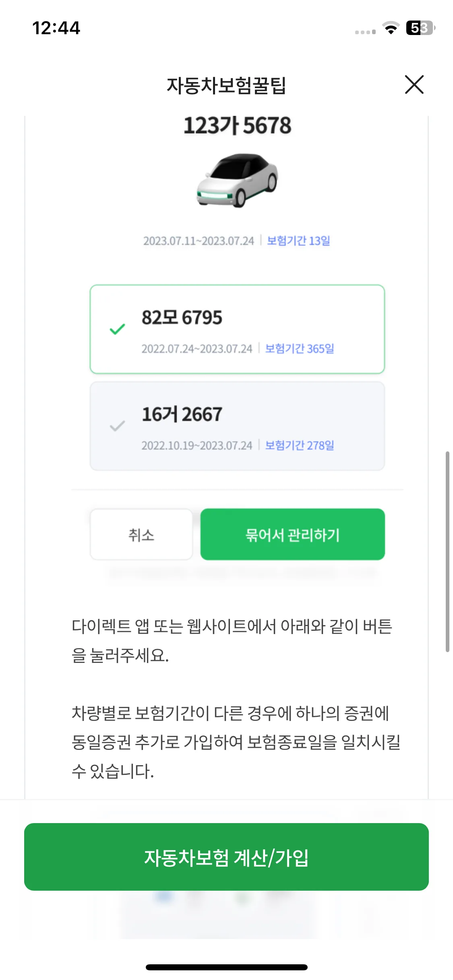Click the vertical scrollbar handle
The image size is (453, 980).
point(447,552)
